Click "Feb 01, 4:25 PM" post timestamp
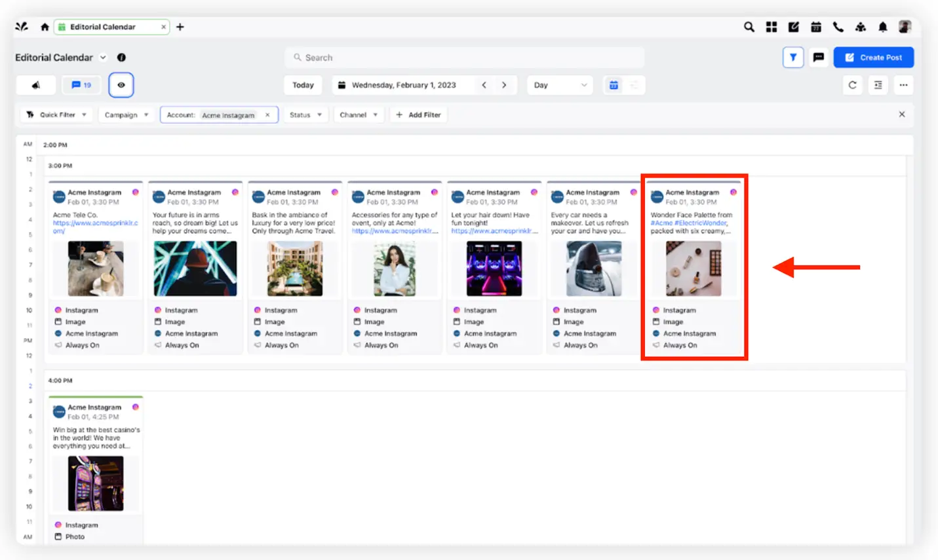 click(93, 417)
